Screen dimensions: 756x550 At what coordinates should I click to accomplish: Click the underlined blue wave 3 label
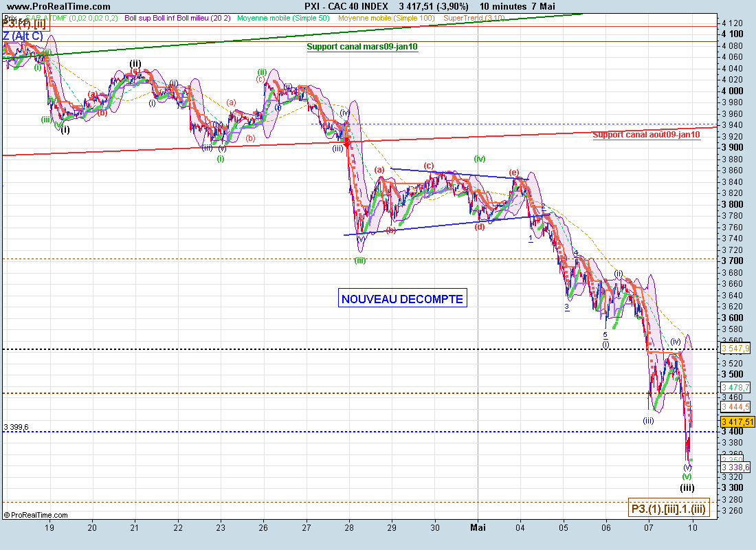tap(567, 307)
